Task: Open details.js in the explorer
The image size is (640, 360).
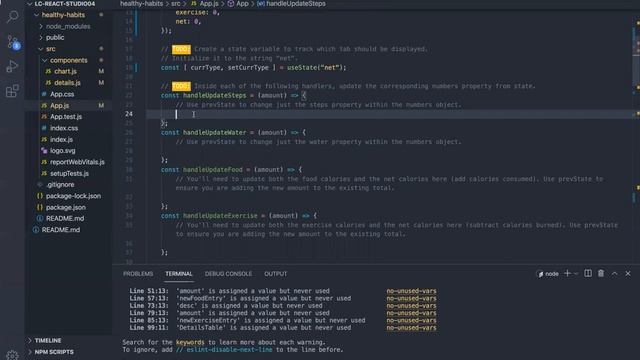Action: coord(67,83)
